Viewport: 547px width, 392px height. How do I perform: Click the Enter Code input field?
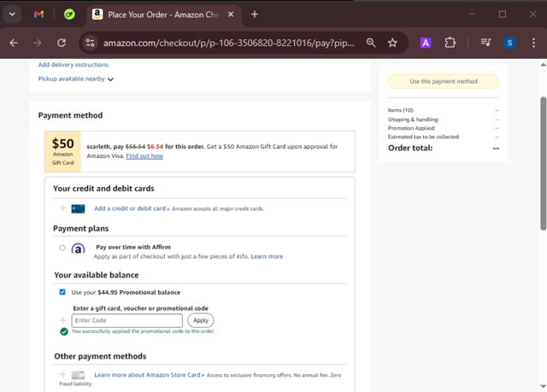(x=127, y=320)
